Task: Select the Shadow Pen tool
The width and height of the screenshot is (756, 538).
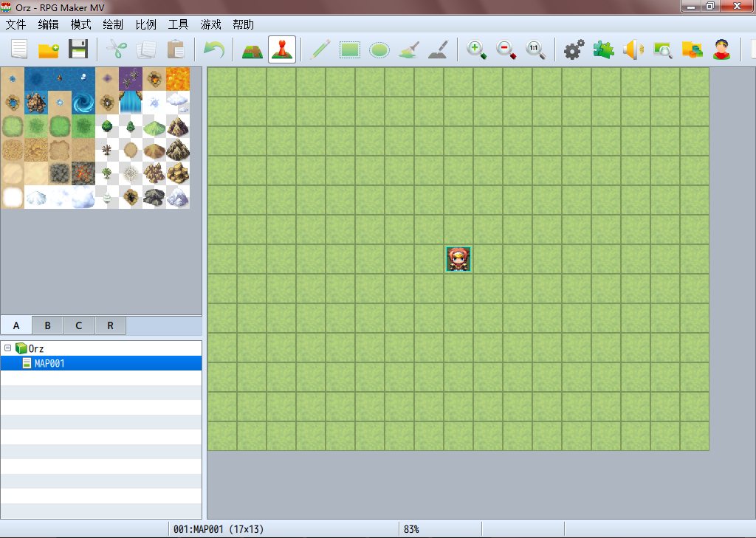Action: (439, 49)
